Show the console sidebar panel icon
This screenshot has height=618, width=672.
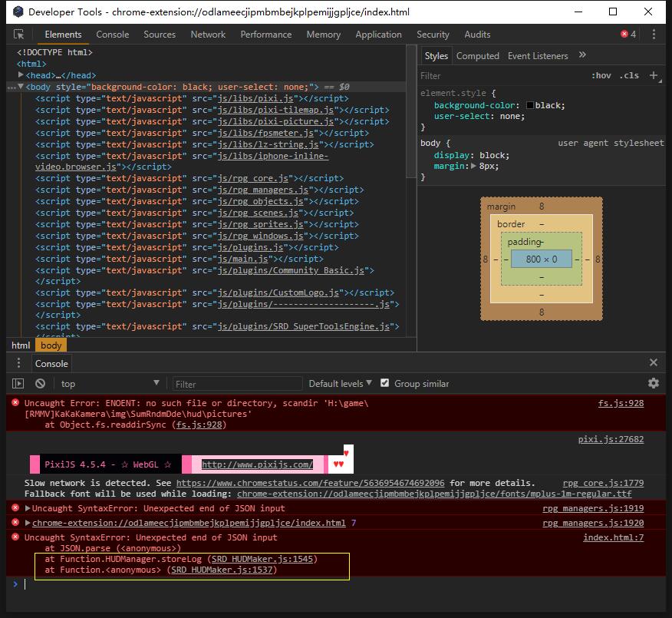18,383
